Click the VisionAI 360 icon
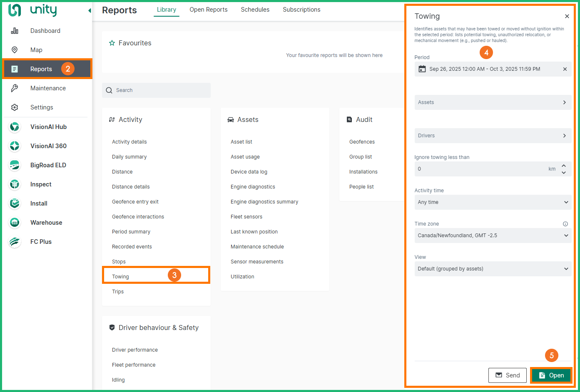 pos(15,146)
